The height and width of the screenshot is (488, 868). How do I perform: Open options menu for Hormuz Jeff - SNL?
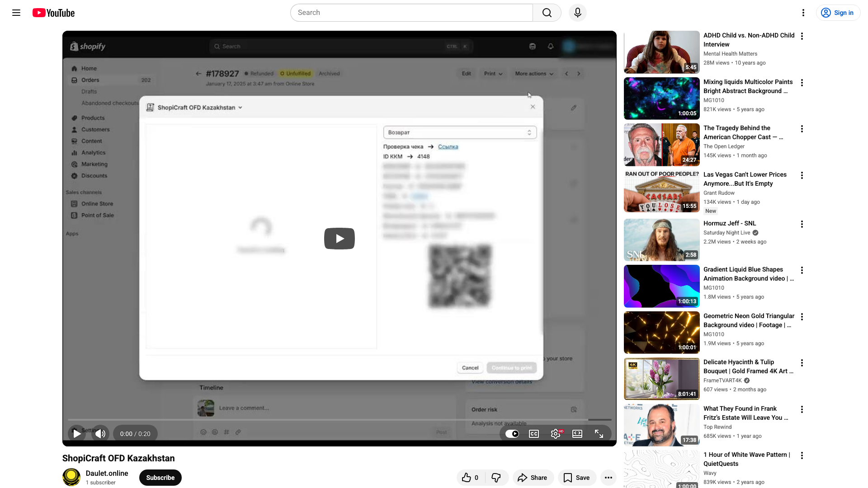click(x=802, y=224)
